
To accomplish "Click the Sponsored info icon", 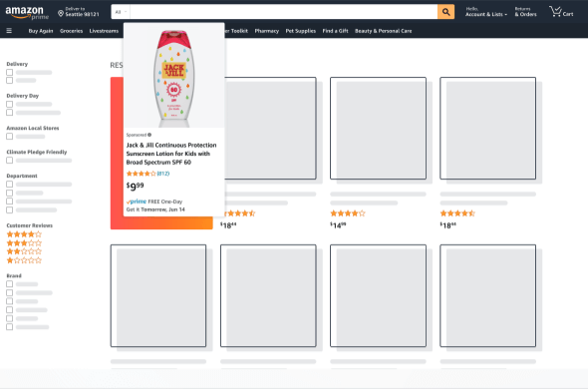I will pyautogui.click(x=149, y=135).
